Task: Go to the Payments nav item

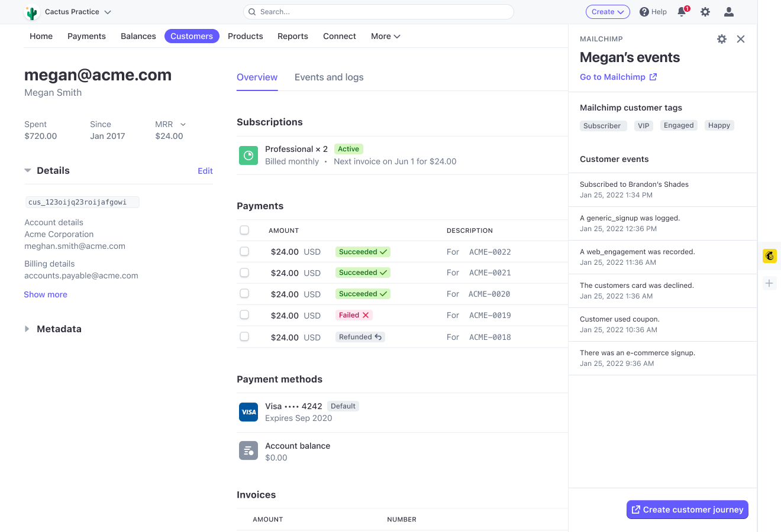Action: tap(86, 36)
